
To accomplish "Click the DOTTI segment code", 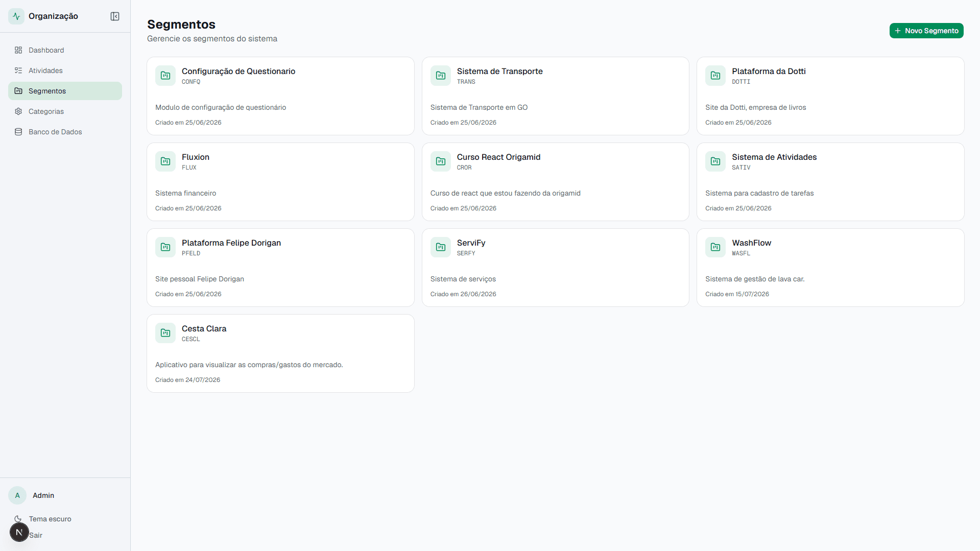I will tap(741, 82).
